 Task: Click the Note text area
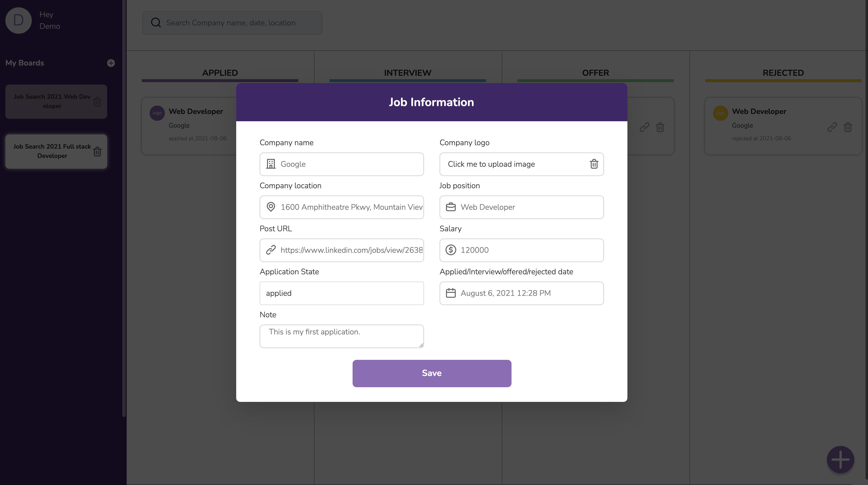[341, 336]
